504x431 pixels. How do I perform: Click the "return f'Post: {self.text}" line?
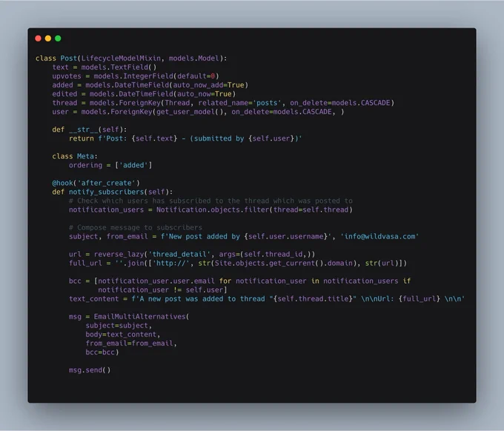click(x=185, y=138)
